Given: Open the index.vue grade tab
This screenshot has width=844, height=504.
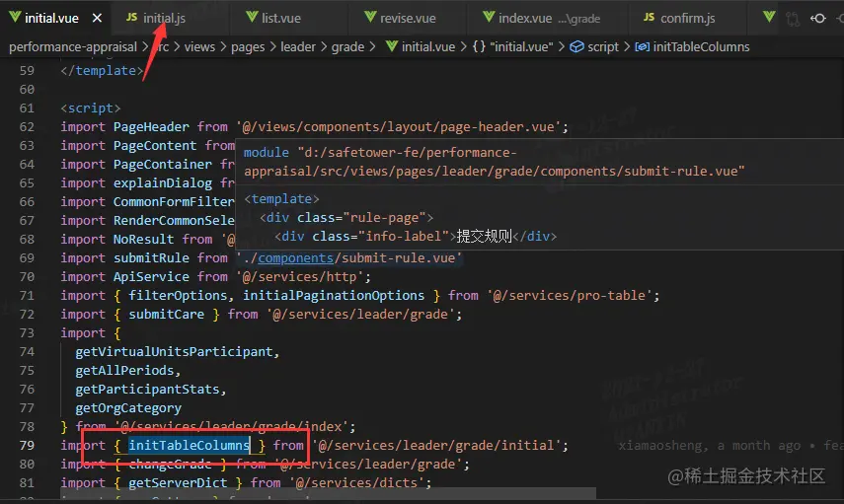Looking at the screenshot, I should click(549, 19).
